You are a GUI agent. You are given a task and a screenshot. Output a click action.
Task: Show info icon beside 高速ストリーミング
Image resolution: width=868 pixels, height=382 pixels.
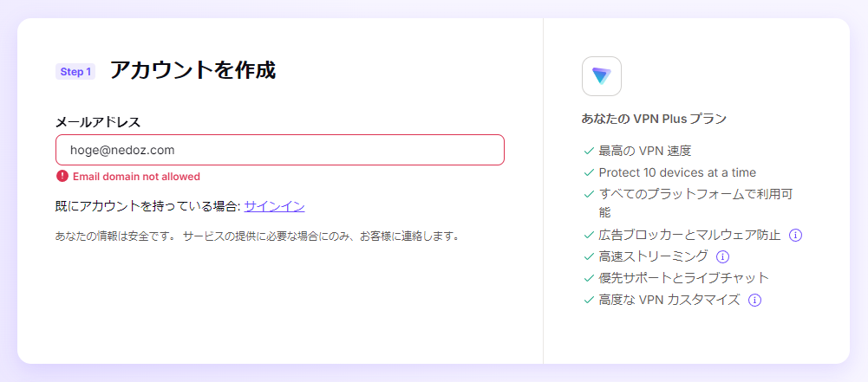click(x=723, y=256)
